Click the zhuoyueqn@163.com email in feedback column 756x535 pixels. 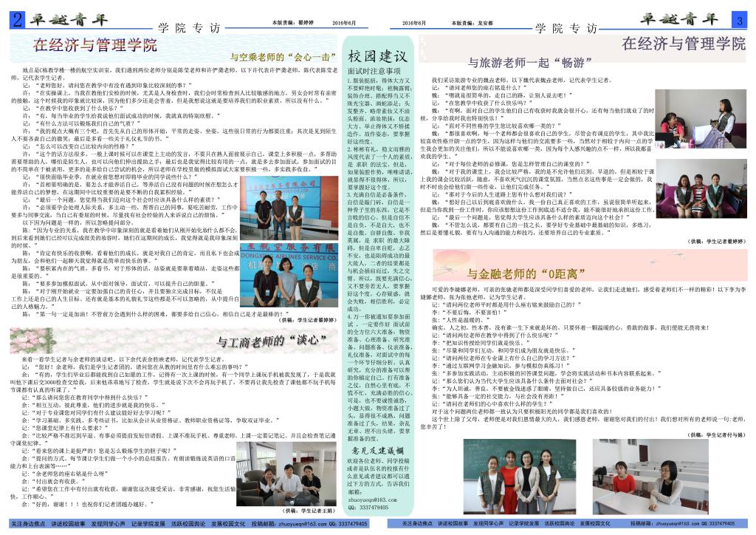[x=371, y=500]
